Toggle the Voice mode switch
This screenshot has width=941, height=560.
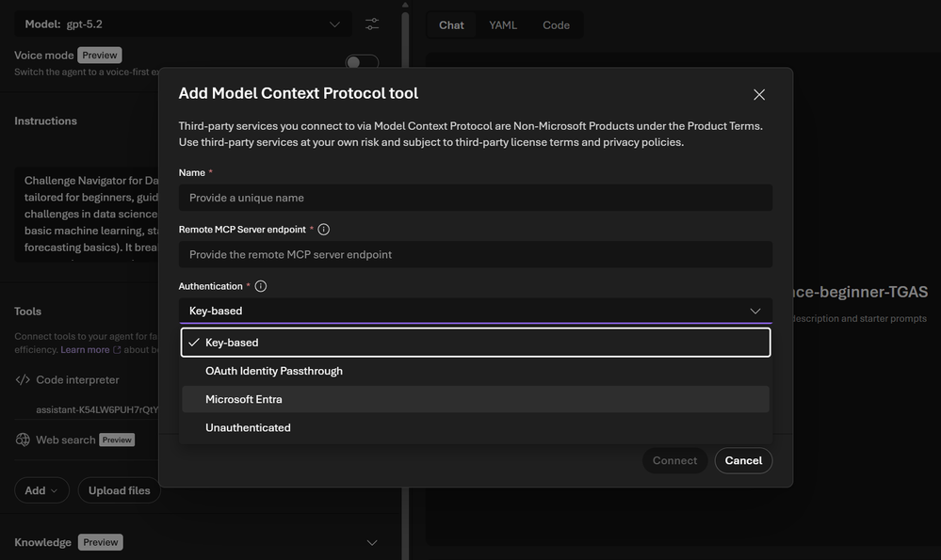(362, 62)
